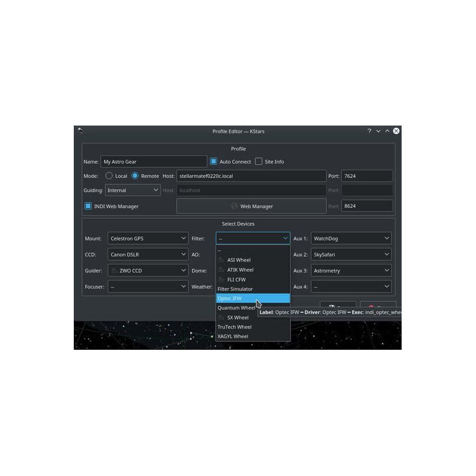476x476 pixels.
Task: Open the Mount dropdown showing Celestron GPS
Action: click(148, 239)
